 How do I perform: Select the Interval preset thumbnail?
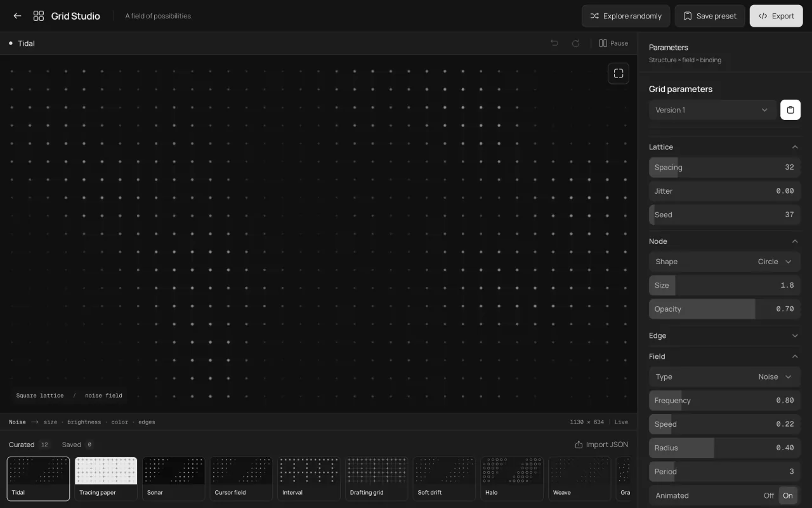(x=309, y=479)
